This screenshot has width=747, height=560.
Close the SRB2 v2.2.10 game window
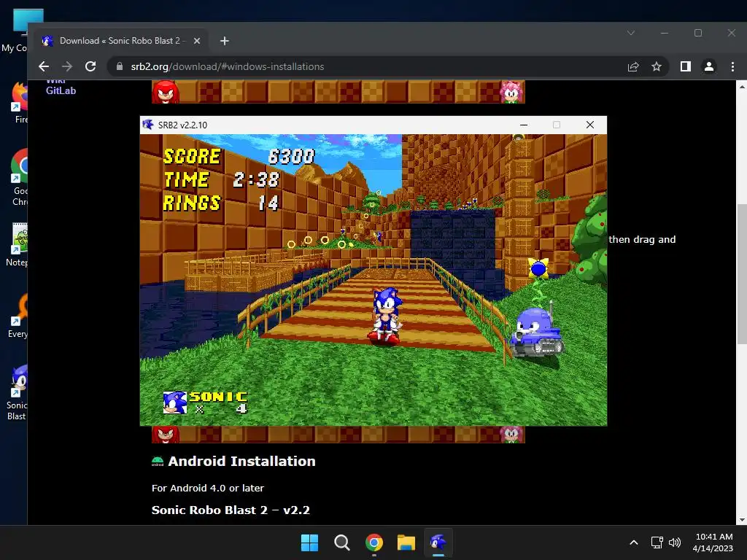point(589,125)
